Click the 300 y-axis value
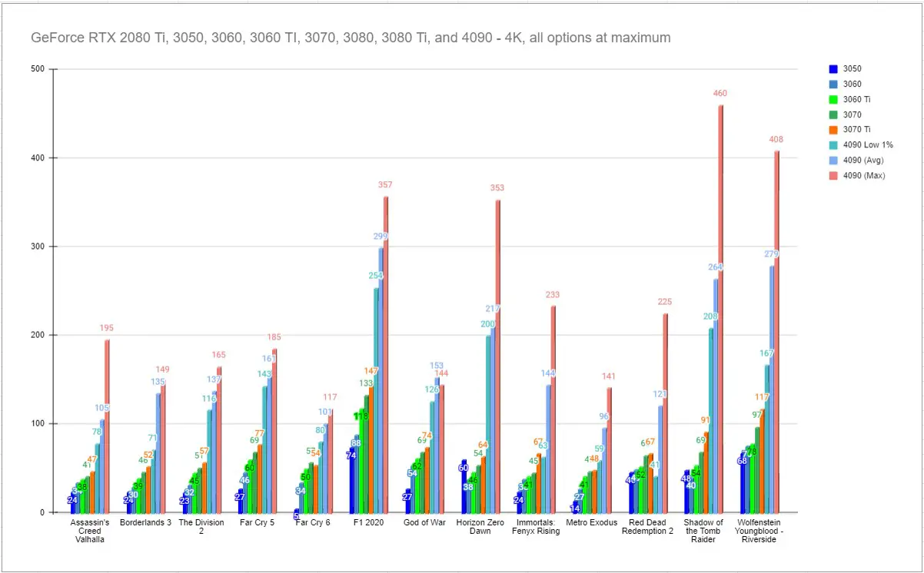Image resolution: width=924 pixels, height=573 pixels. point(38,247)
